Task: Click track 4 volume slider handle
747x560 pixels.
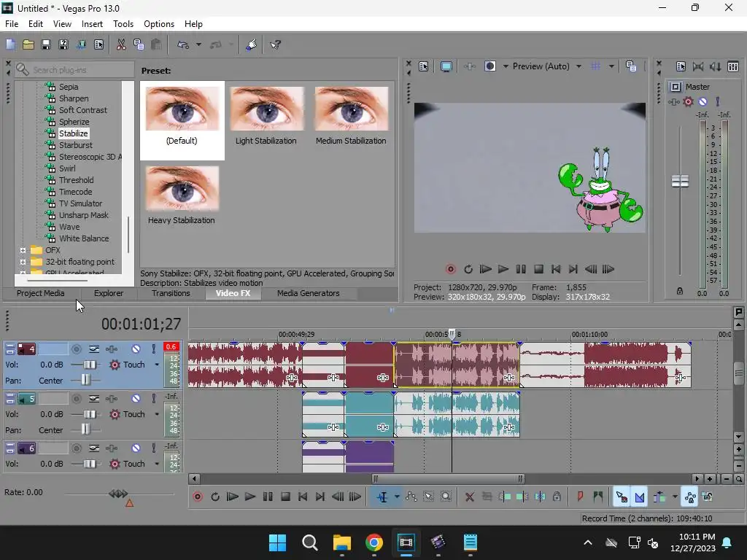Action: [x=89, y=365]
